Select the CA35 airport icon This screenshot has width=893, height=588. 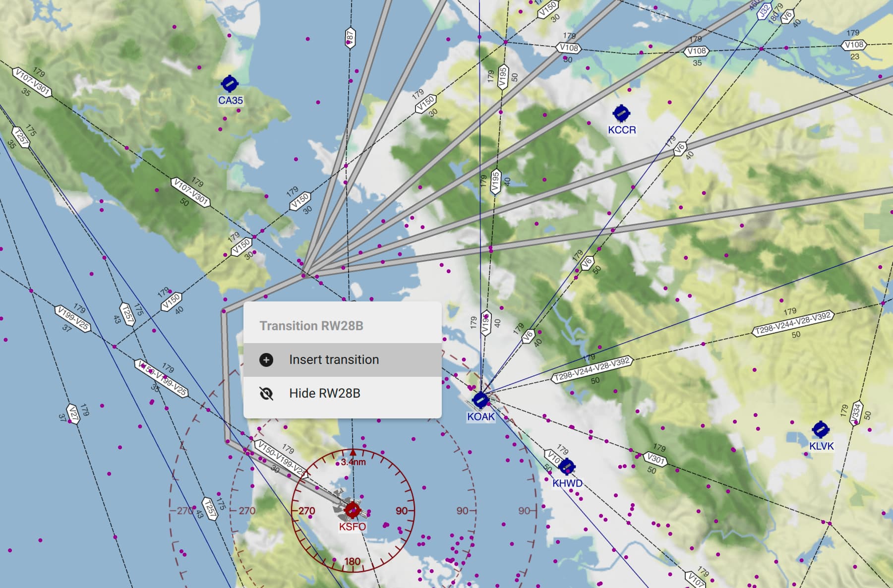pos(230,82)
